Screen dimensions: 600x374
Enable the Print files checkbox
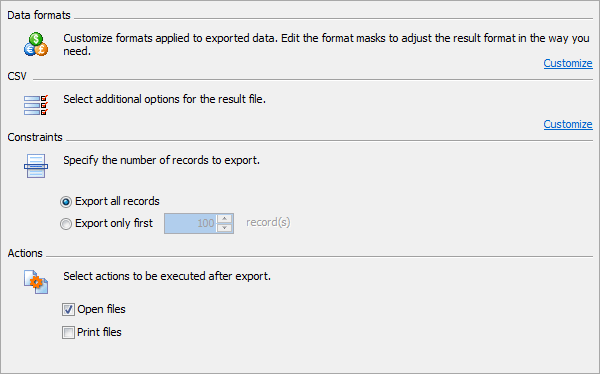(68, 333)
